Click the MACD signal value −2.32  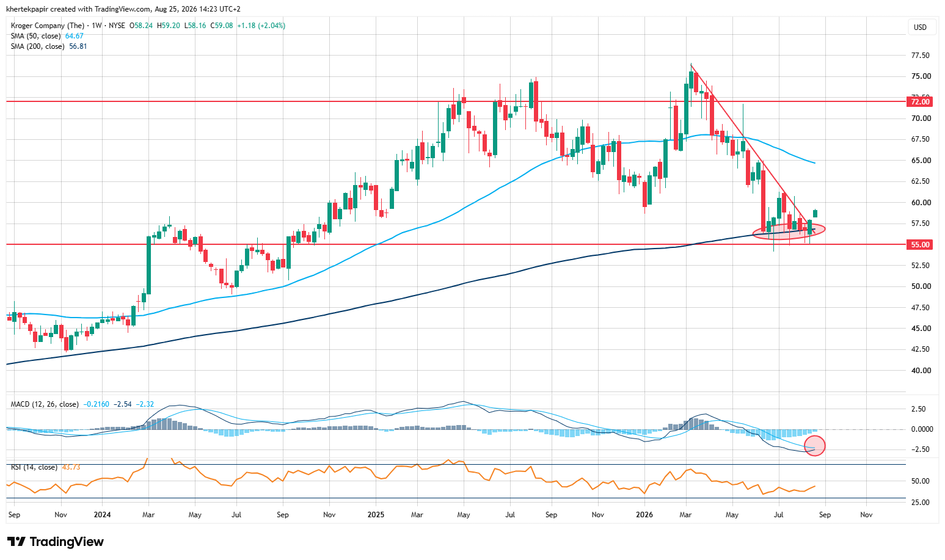(x=145, y=404)
